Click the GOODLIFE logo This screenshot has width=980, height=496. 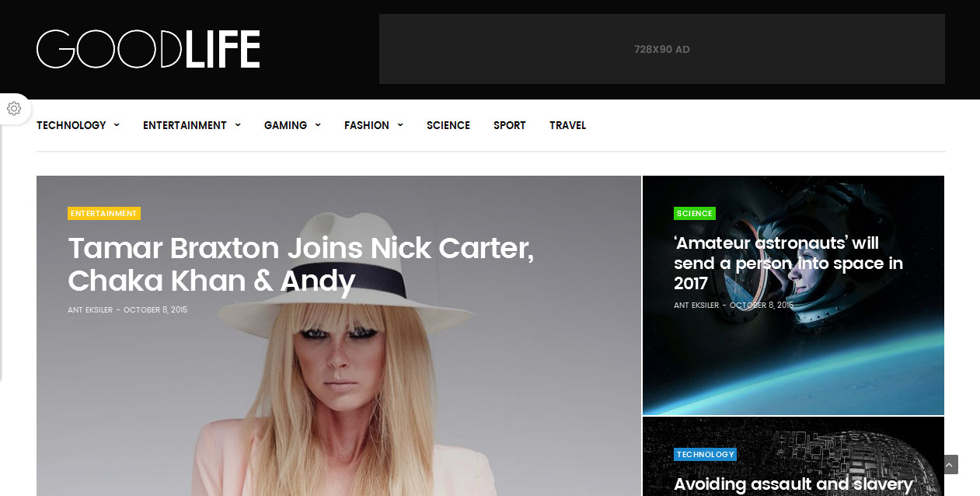tap(148, 49)
